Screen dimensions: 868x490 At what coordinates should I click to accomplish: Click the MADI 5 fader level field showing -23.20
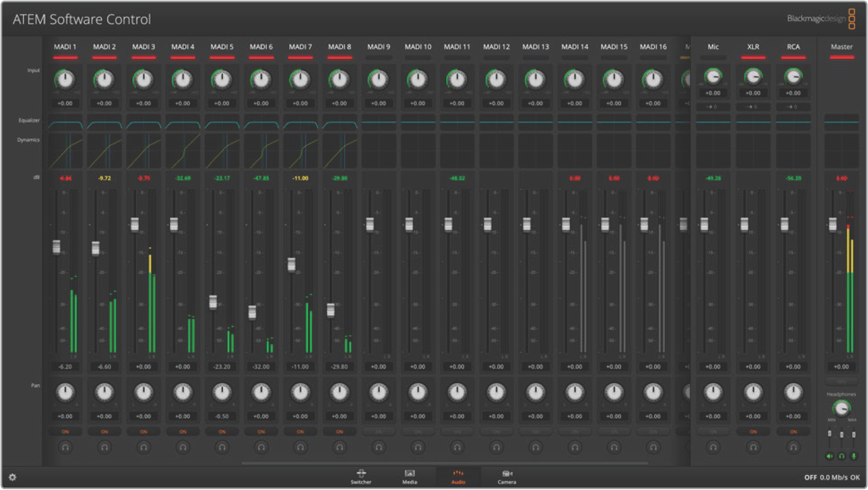coord(222,367)
